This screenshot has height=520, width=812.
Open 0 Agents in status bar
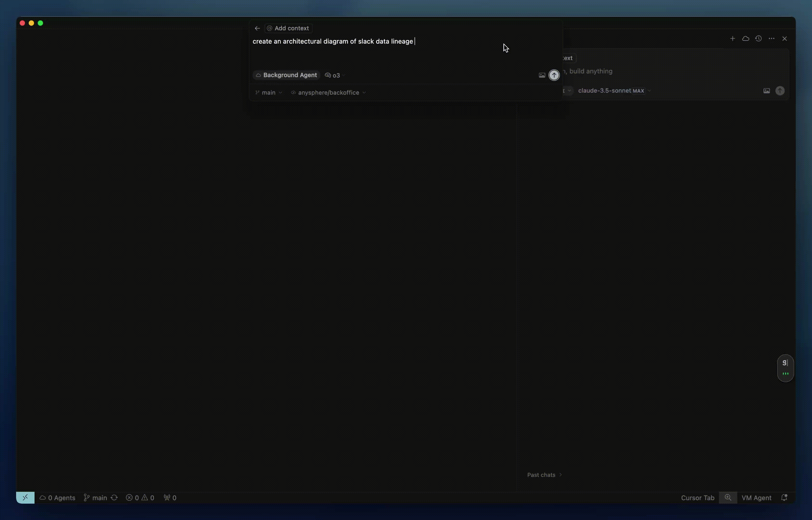pyautogui.click(x=57, y=498)
